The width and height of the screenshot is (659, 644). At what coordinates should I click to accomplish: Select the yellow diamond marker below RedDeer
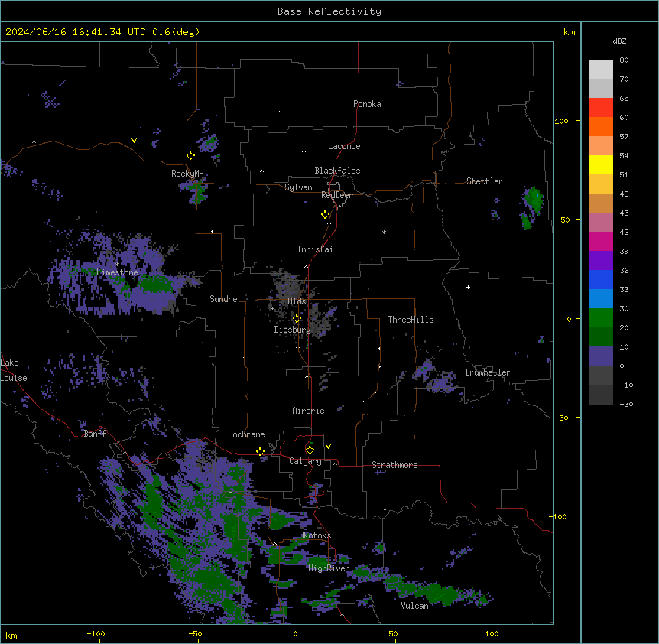pyautogui.click(x=325, y=215)
